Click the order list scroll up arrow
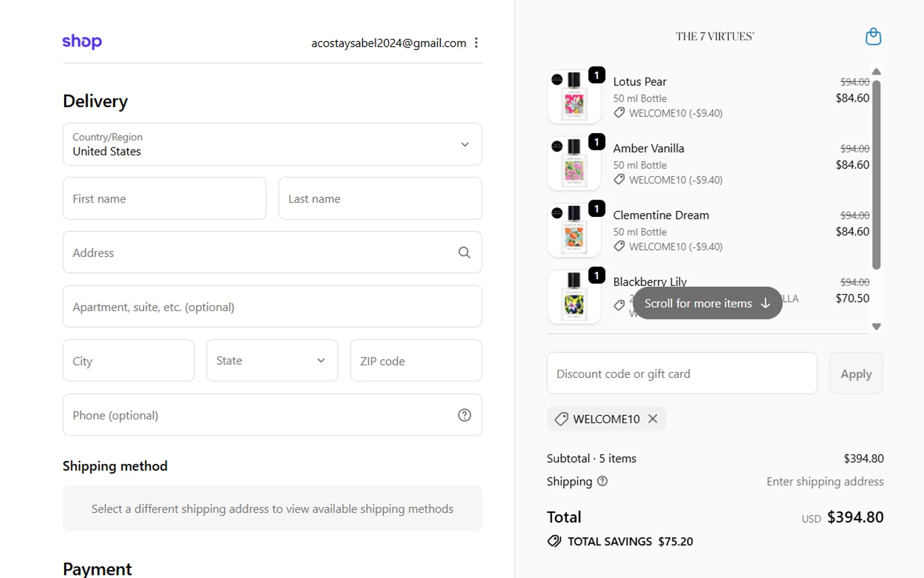 click(x=877, y=71)
